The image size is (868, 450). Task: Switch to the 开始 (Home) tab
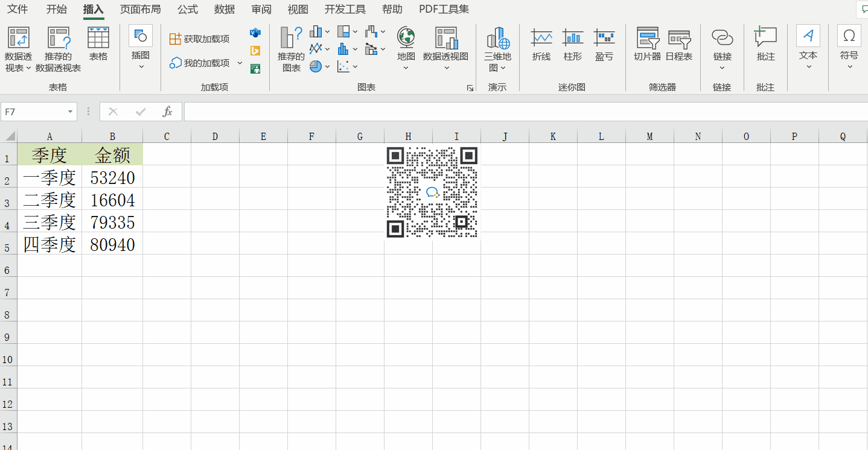56,10
